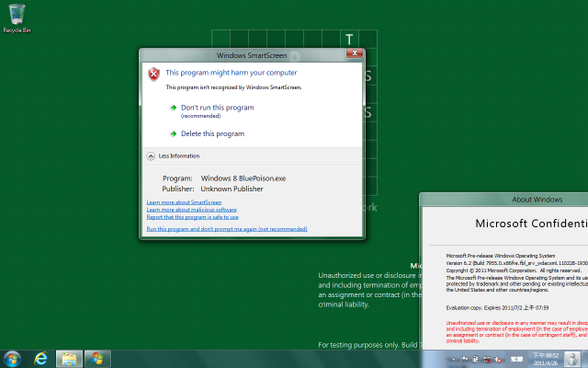Open Learn more about SmartScreen link
Image resolution: width=588 pixels, height=368 pixels.
[x=184, y=202]
